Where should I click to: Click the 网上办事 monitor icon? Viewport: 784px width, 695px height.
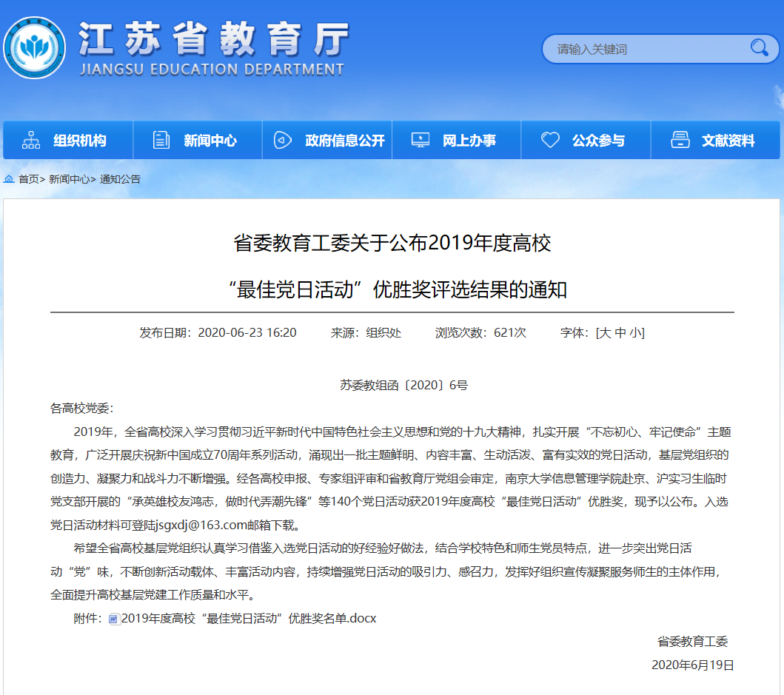(420, 140)
